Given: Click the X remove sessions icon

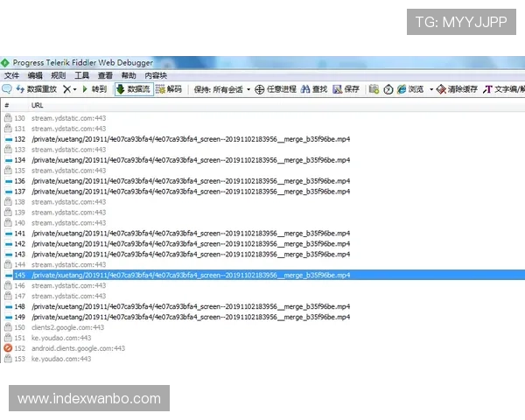Looking at the screenshot, I should point(67,89).
